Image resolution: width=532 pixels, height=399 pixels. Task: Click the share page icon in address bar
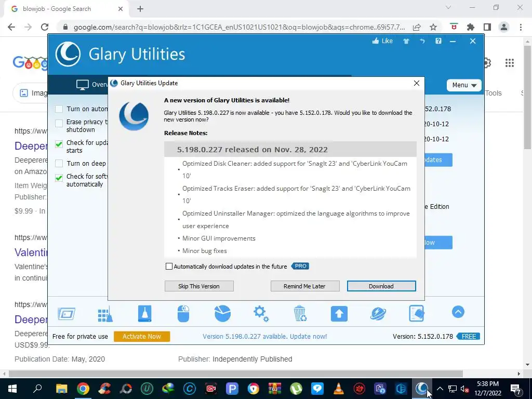(417, 27)
